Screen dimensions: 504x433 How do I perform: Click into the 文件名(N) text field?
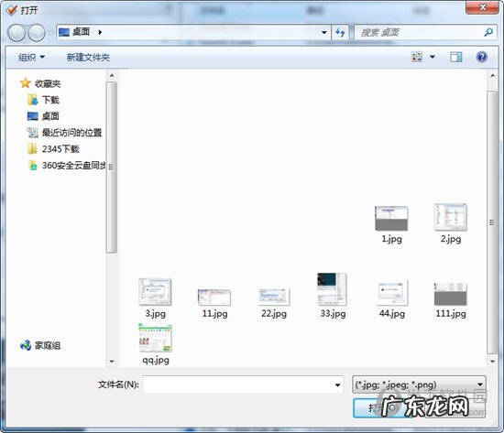coord(238,384)
